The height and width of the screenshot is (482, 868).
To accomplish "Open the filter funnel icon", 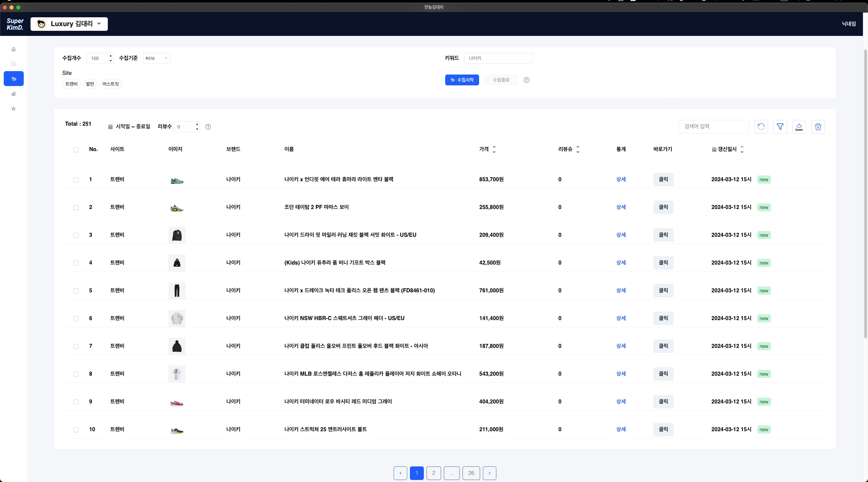I will (780, 127).
